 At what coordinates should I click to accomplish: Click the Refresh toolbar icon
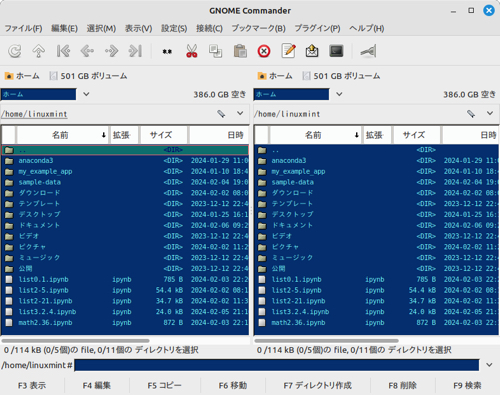(15, 51)
